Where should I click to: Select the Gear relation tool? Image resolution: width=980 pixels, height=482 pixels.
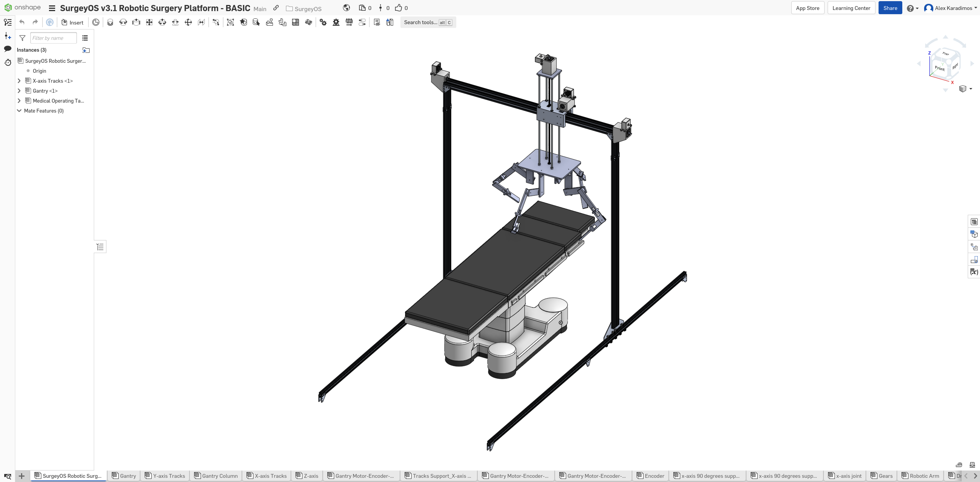(x=323, y=22)
